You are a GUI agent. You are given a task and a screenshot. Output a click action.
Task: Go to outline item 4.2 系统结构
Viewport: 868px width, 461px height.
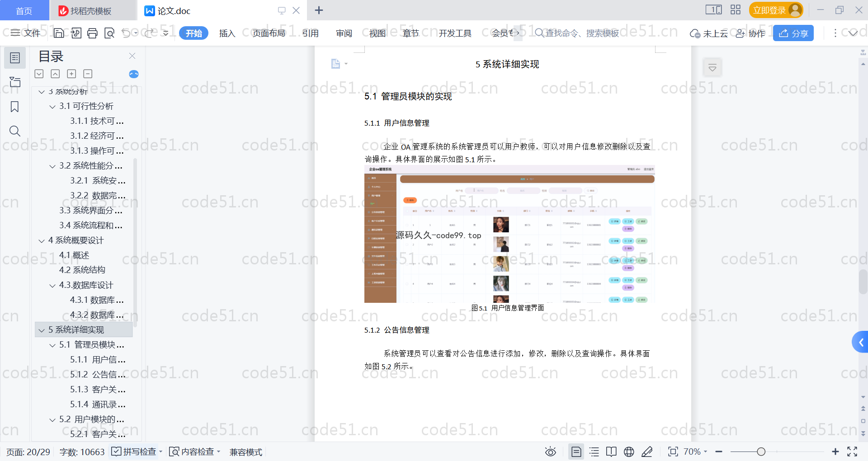click(x=82, y=270)
